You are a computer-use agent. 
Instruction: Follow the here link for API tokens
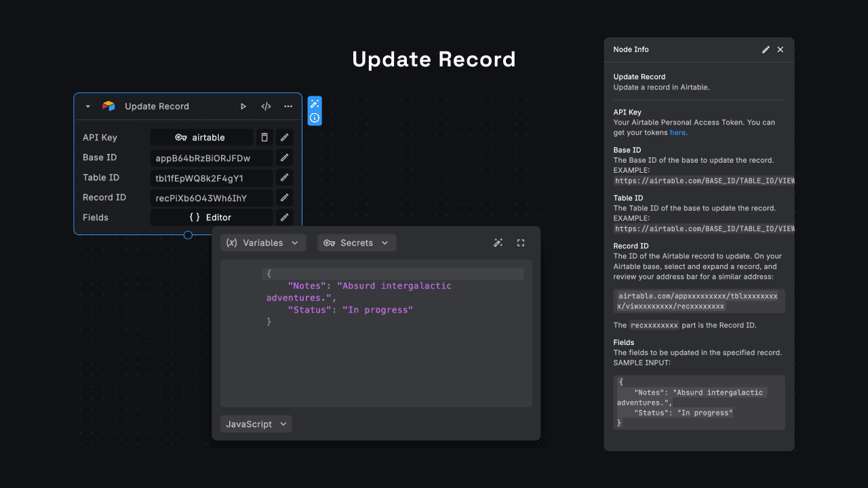(x=677, y=132)
